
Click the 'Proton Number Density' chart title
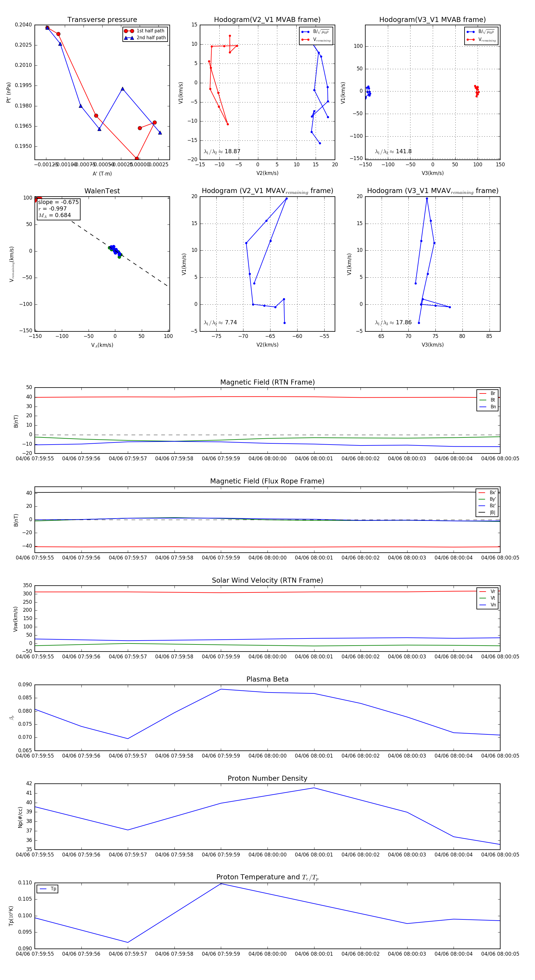(267, 778)
